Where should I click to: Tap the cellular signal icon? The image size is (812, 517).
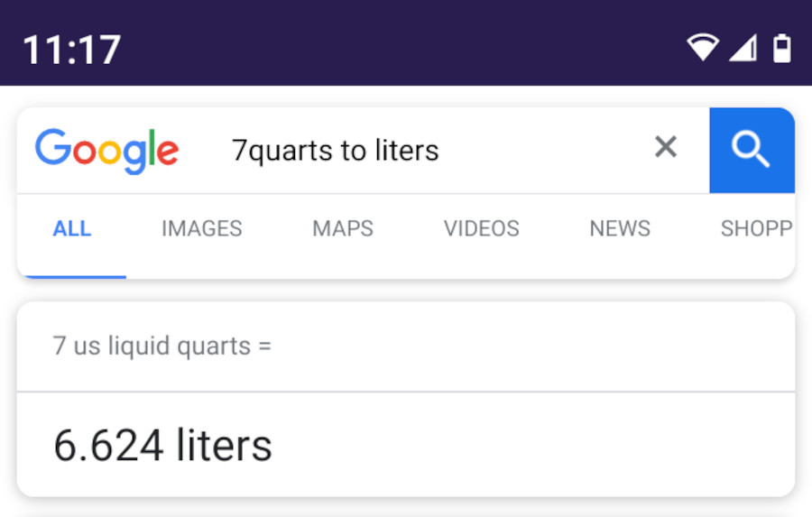pyautogui.click(x=743, y=48)
